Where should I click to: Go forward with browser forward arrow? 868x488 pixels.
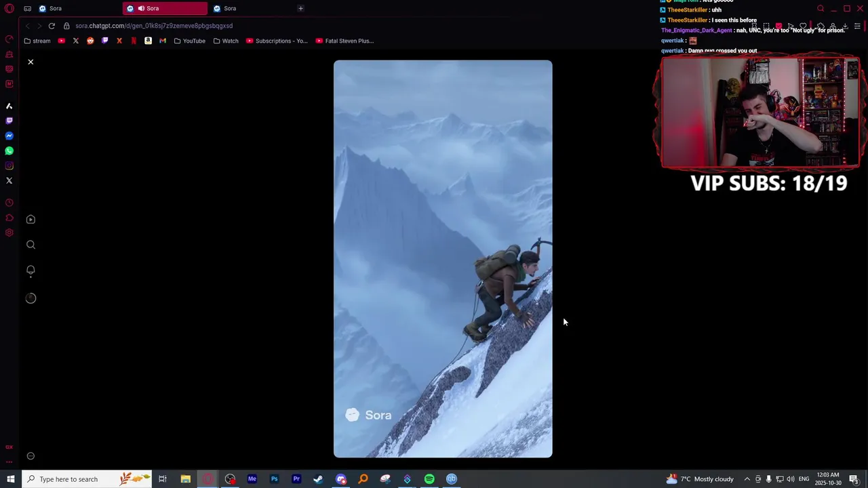coord(39,26)
